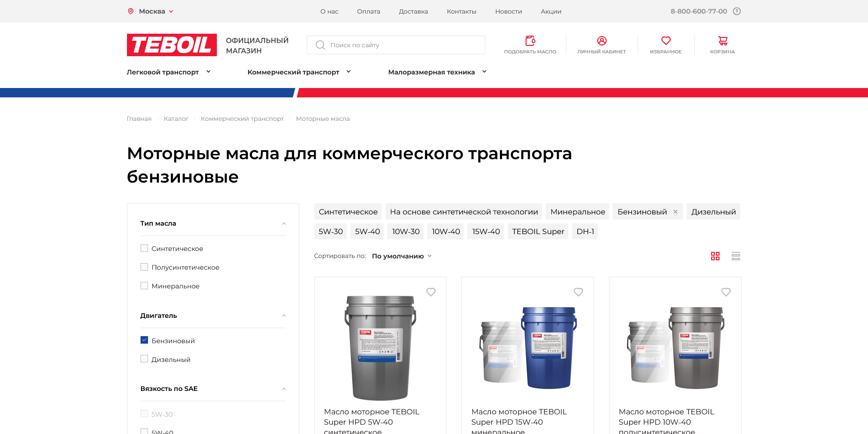Expand 'Легковой транспорт' menu
The image size is (868, 434).
pyautogui.click(x=169, y=72)
